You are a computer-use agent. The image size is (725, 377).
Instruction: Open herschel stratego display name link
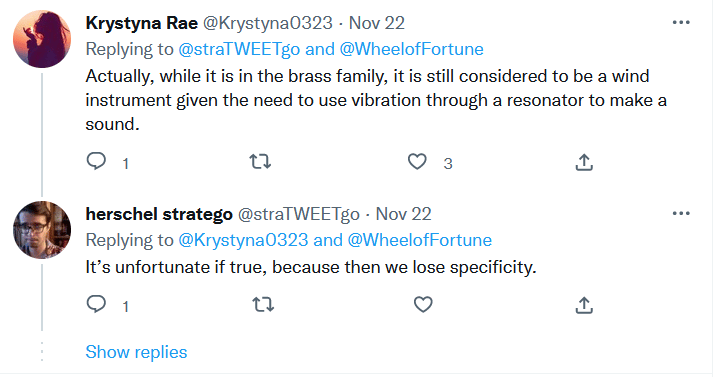pos(159,214)
